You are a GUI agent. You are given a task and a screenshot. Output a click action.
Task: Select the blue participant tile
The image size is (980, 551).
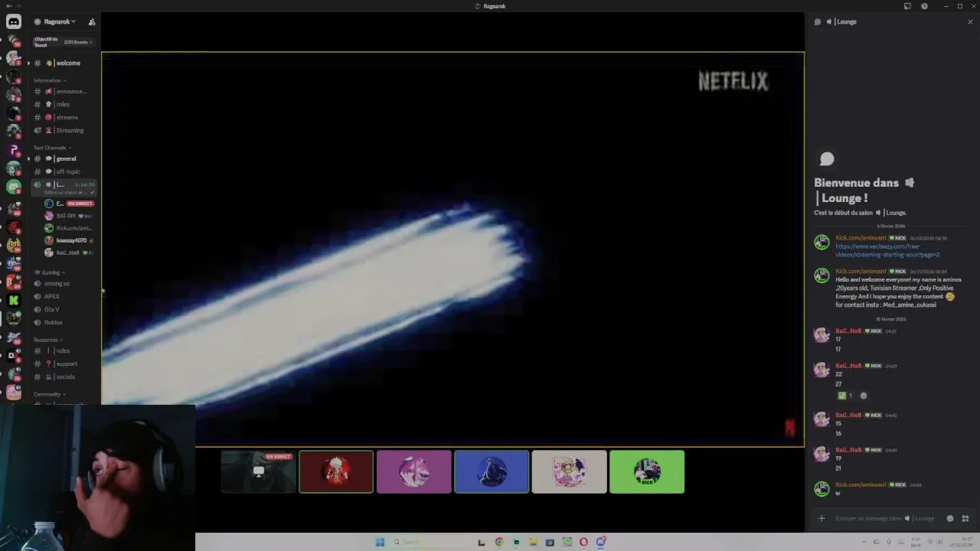[x=492, y=471]
